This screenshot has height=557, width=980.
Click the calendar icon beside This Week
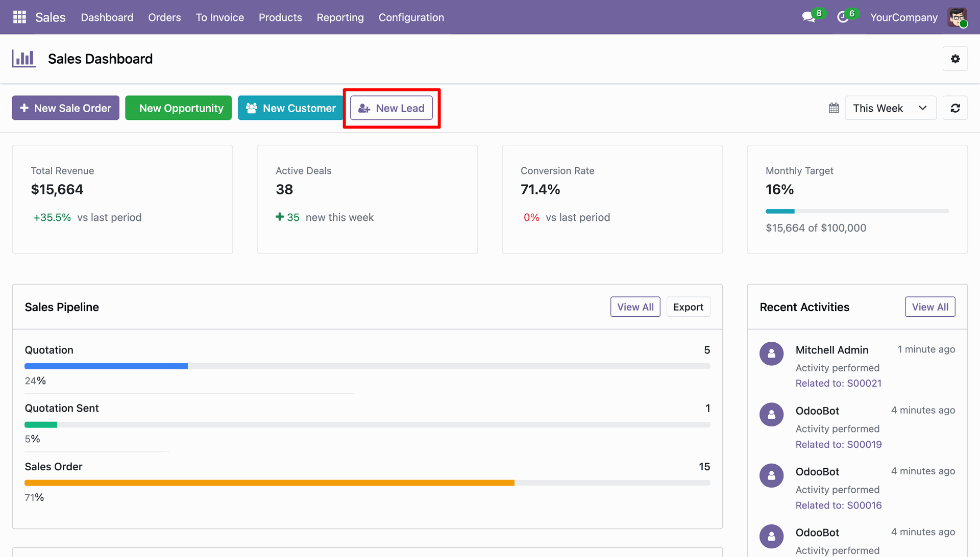coord(834,108)
